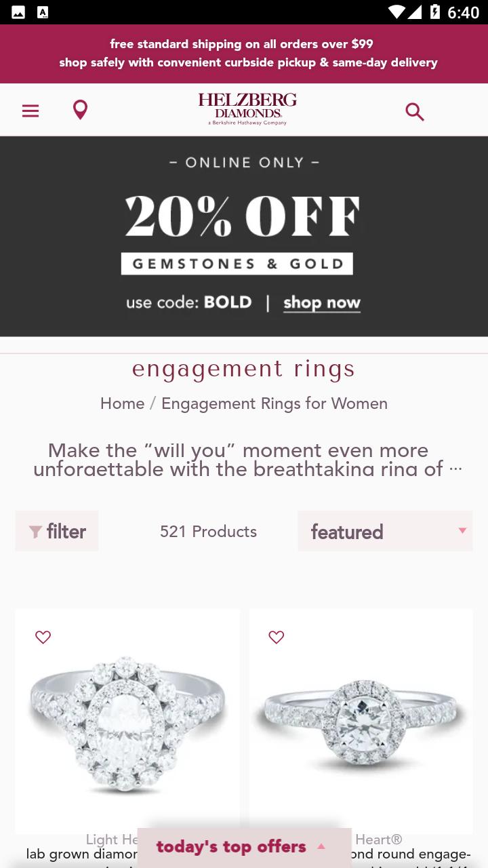Screen dimensions: 488x868
Task: Tap the funnel icon beside filter
Action: pyautogui.click(x=36, y=532)
